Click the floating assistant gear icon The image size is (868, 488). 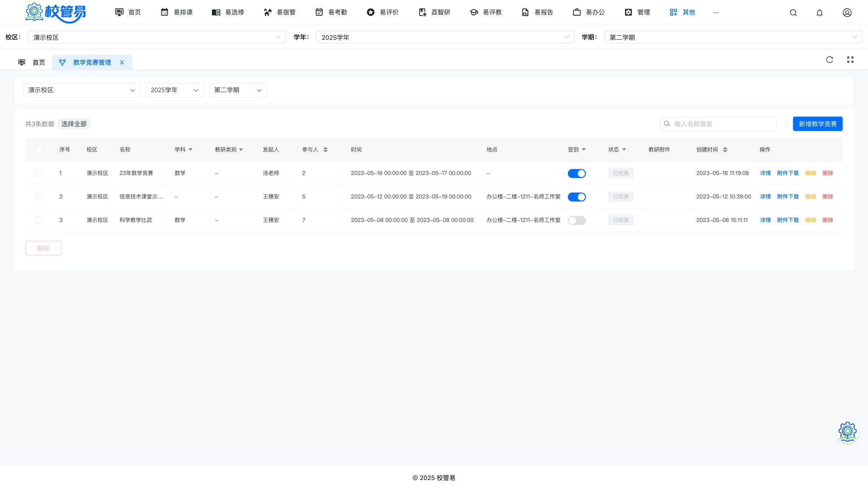pos(847,432)
